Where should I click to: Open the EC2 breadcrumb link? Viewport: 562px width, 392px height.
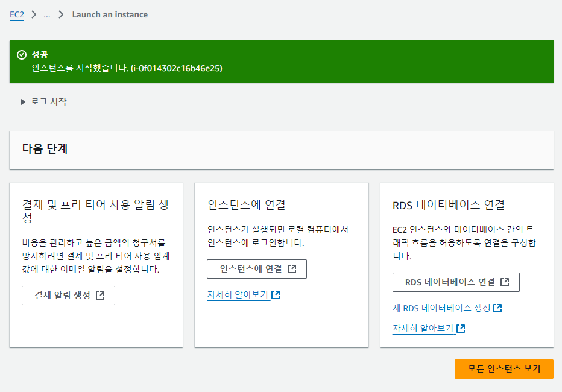coord(17,14)
